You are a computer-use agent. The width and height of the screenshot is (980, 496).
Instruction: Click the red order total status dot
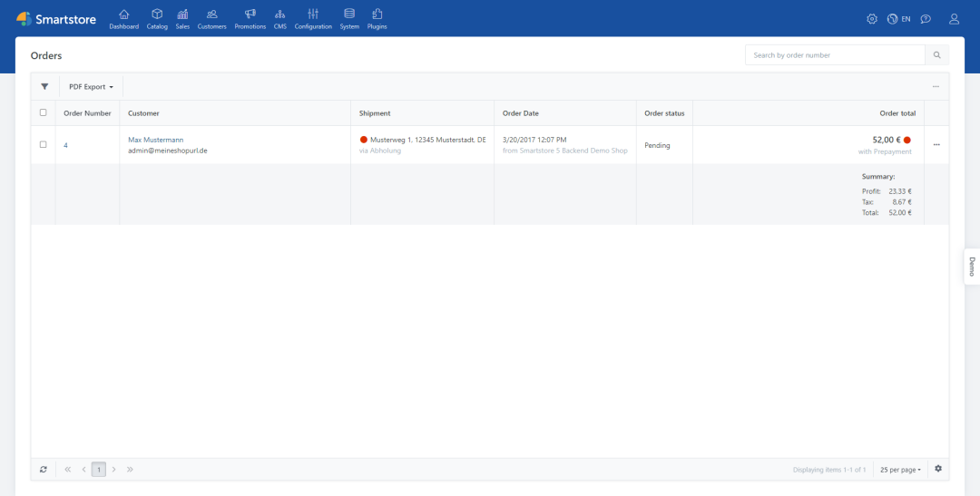click(906, 141)
